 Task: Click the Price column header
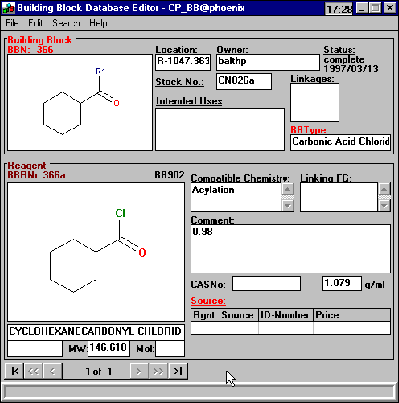pyautogui.click(x=352, y=315)
